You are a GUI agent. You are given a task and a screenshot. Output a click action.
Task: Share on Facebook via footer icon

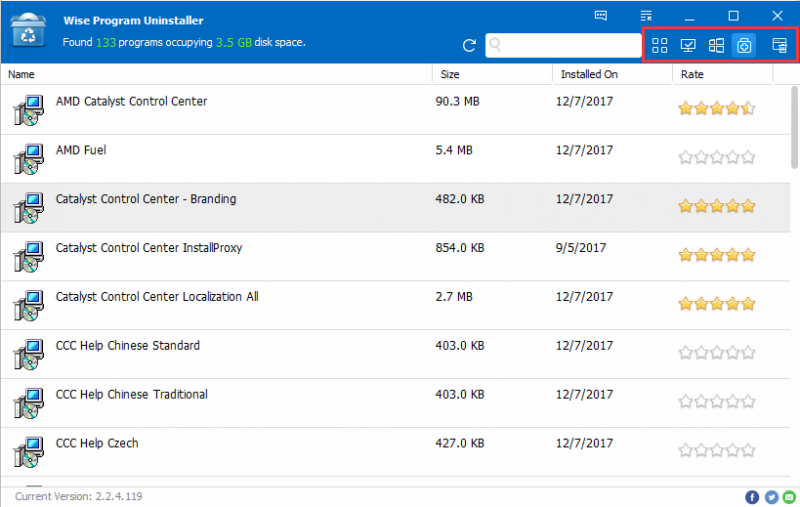752,497
